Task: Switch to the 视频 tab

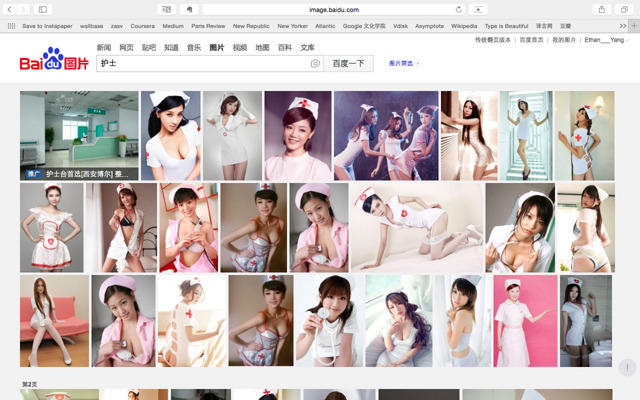Action: [x=240, y=47]
